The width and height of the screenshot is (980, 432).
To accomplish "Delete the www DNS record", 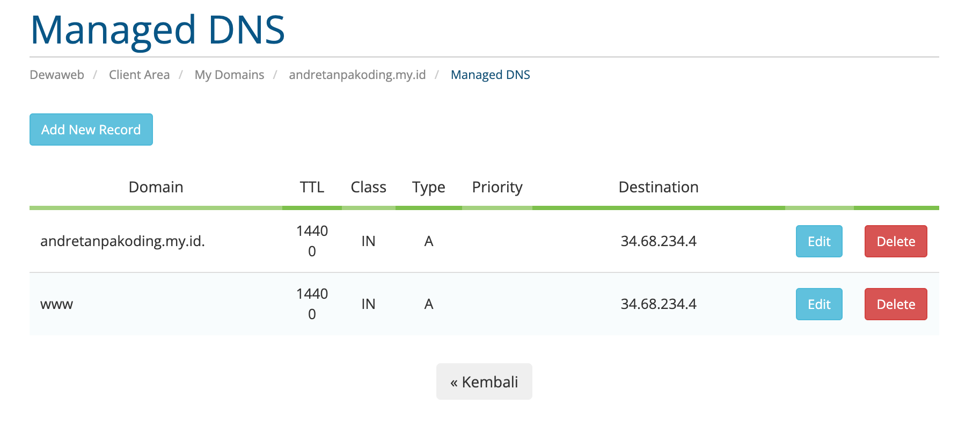I will coord(896,304).
